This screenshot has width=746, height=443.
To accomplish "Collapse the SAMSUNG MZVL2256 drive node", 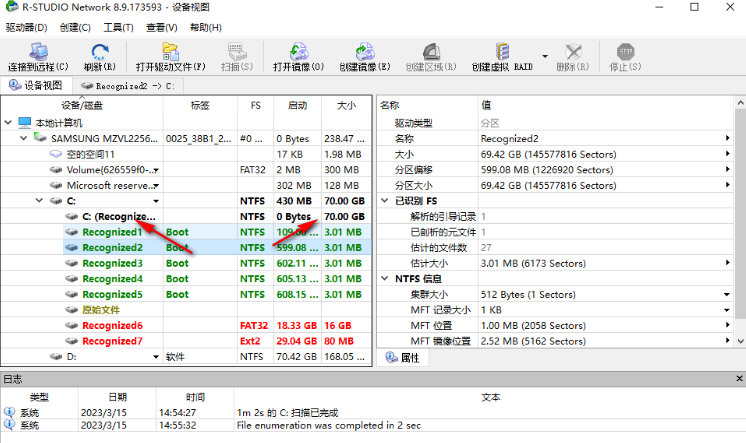I will 23,138.
